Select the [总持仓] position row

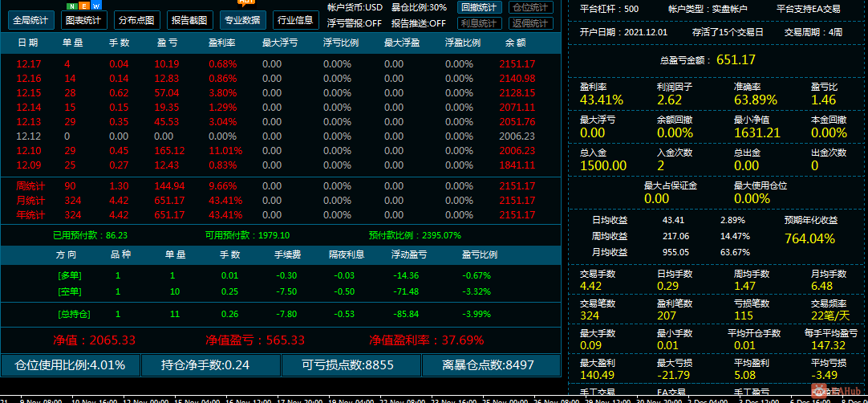click(280, 314)
